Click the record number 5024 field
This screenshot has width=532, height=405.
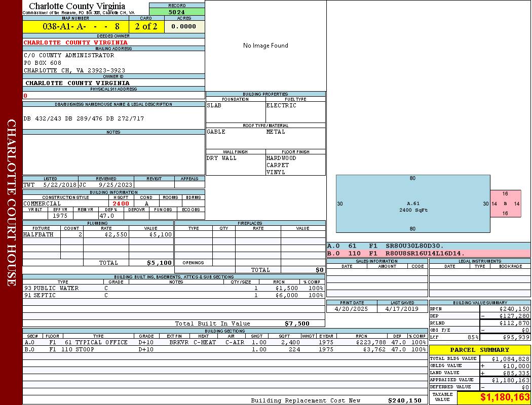[x=177, y=12]
